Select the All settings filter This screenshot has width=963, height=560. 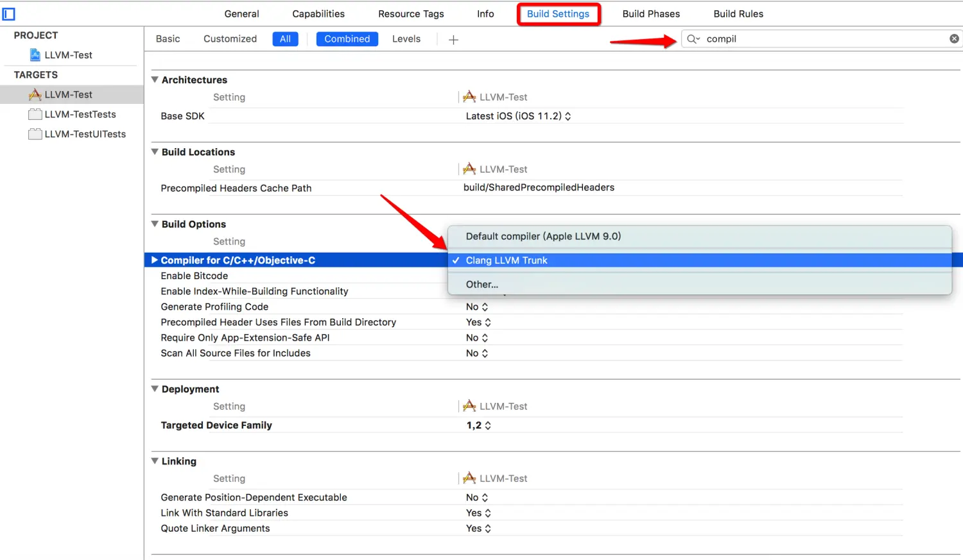[285, 39]
